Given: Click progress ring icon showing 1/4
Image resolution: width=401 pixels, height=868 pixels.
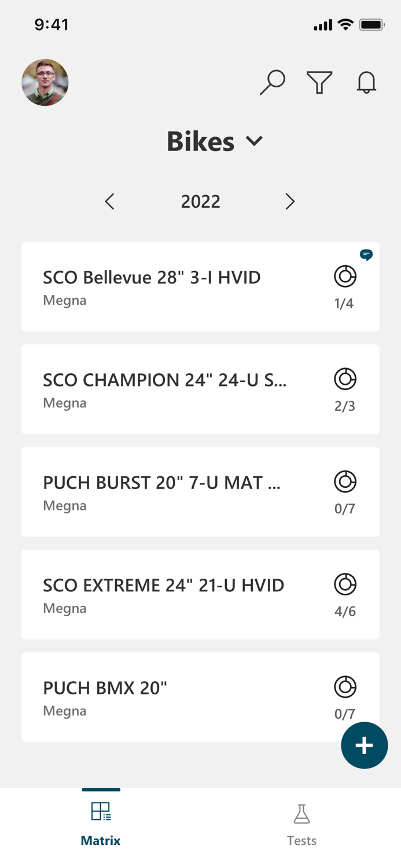Looking at the screenshot, I should coord(345,277).
